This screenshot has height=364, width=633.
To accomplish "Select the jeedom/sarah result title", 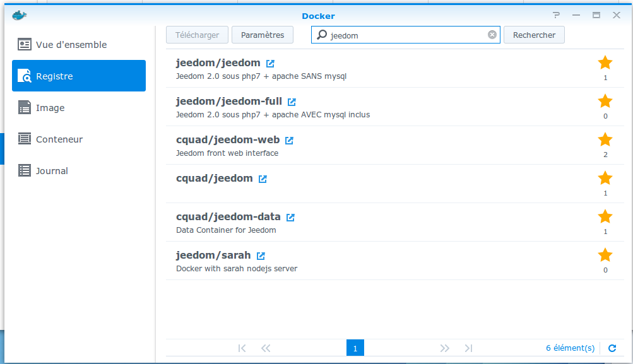I will tap(213, 255).
